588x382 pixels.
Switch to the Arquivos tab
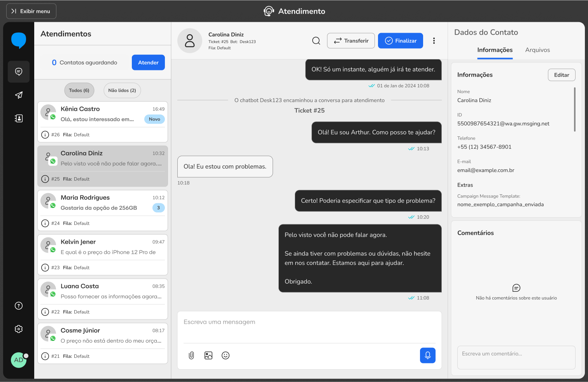pyautogui.click(x=537, y=50)
